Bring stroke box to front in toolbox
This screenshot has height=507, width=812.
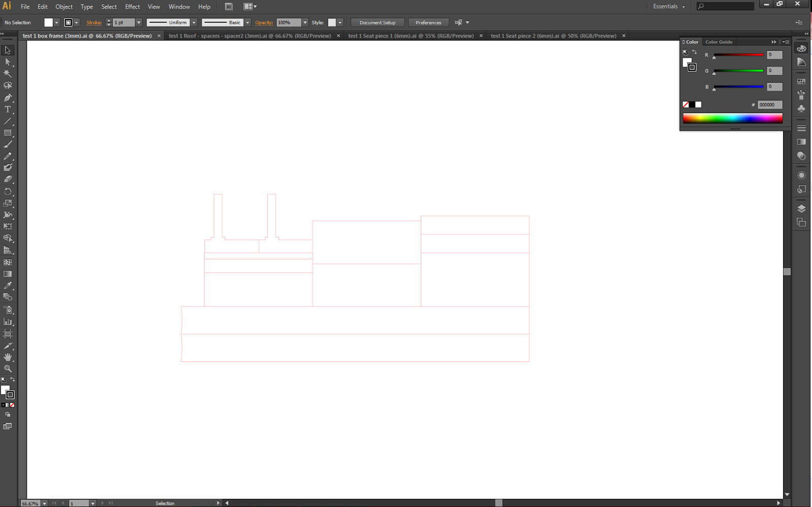10,395
